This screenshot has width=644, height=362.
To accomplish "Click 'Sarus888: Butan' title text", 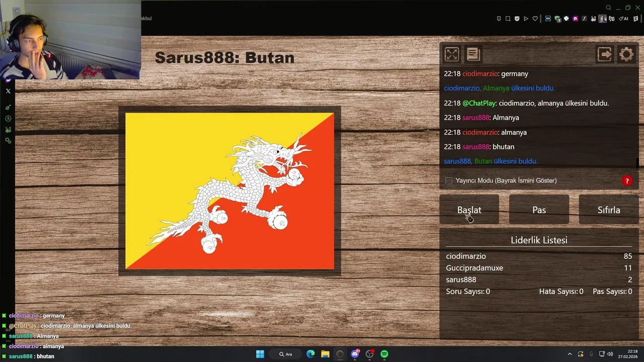I will coord(224,57).
